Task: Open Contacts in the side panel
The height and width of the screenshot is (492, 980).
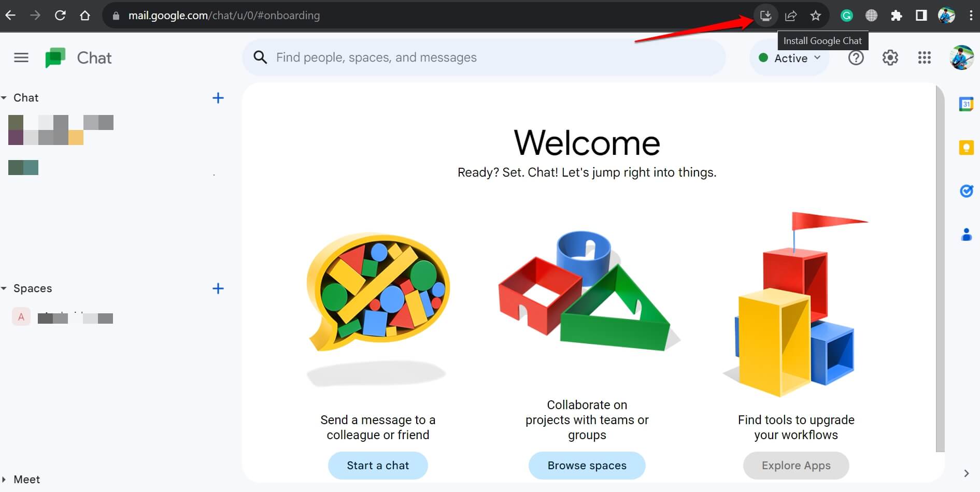Action: point(966,235)
